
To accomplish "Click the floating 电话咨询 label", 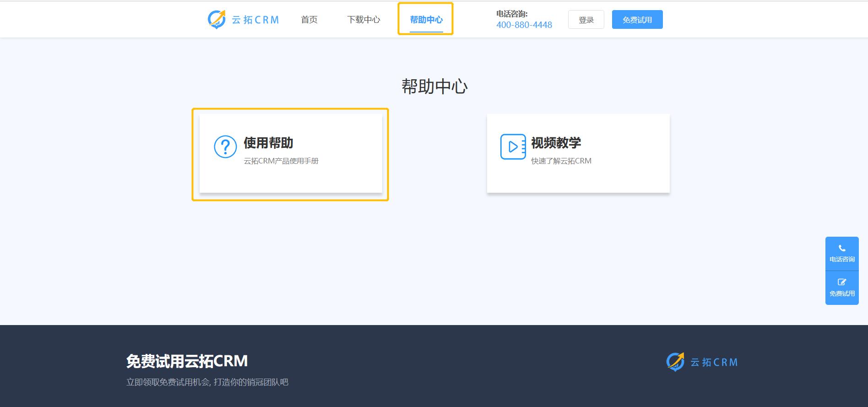I will click(x=842, y=259).
